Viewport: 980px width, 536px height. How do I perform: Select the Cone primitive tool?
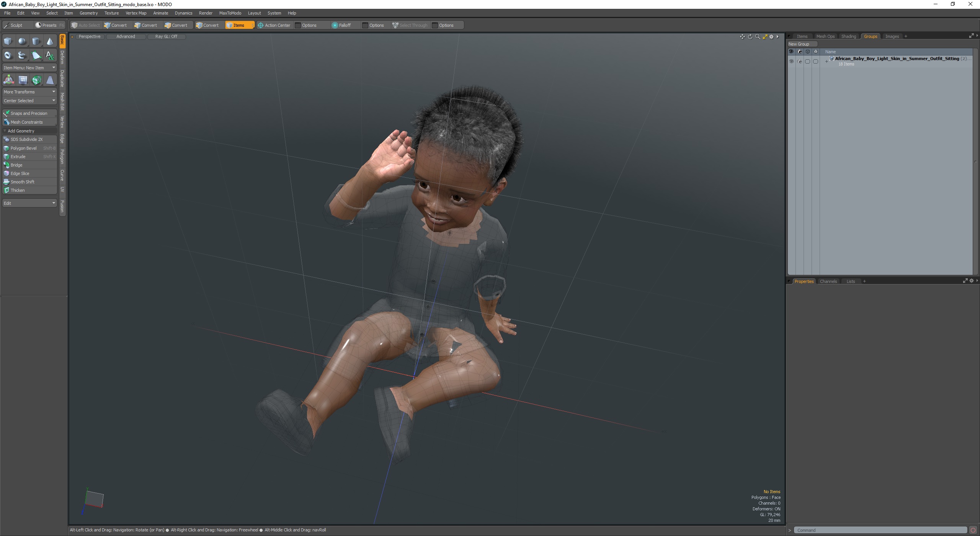point(50,41)
